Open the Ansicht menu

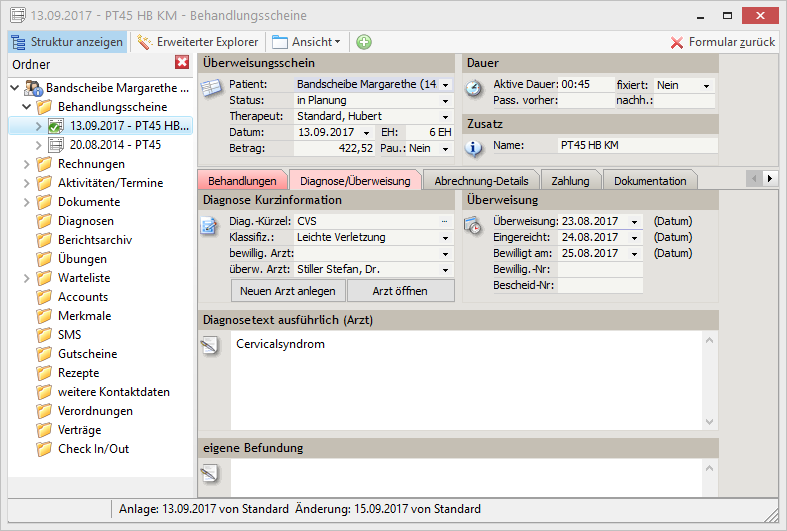306,42
